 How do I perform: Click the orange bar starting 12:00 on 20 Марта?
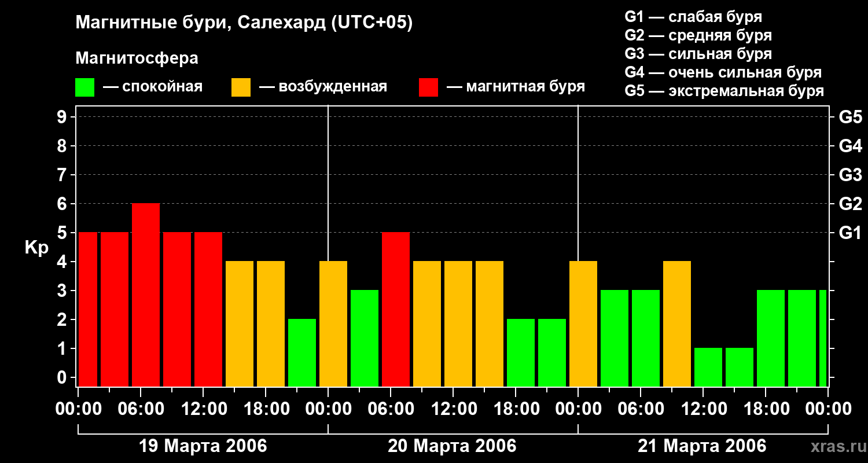pos(458,324)
